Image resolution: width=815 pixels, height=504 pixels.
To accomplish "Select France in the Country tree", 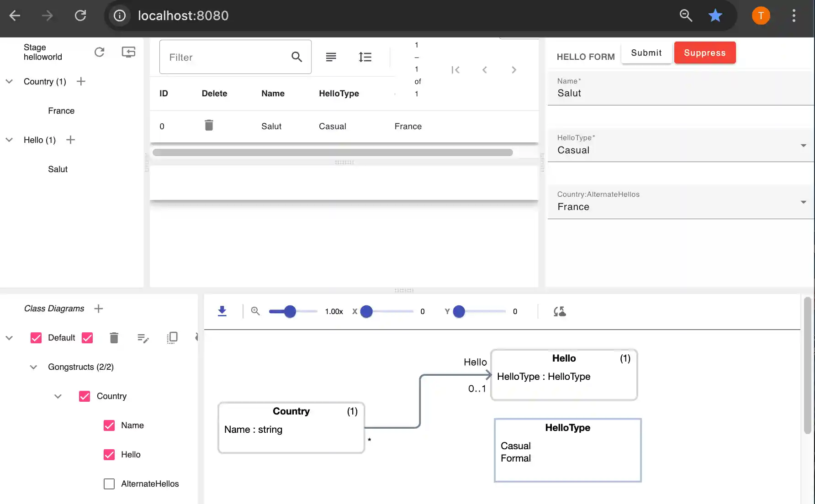I will [61, 111].
